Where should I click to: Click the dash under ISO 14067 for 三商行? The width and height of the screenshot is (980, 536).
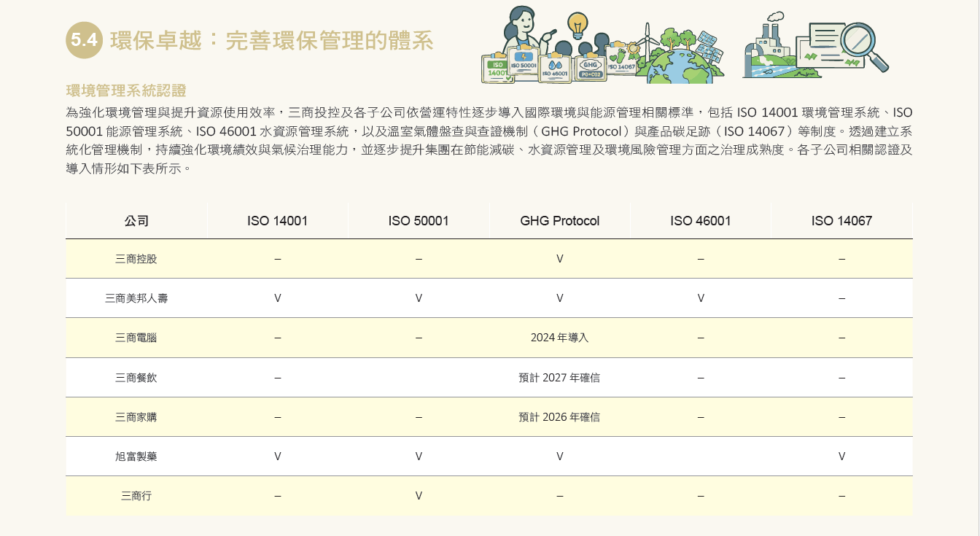click(841, 496)
